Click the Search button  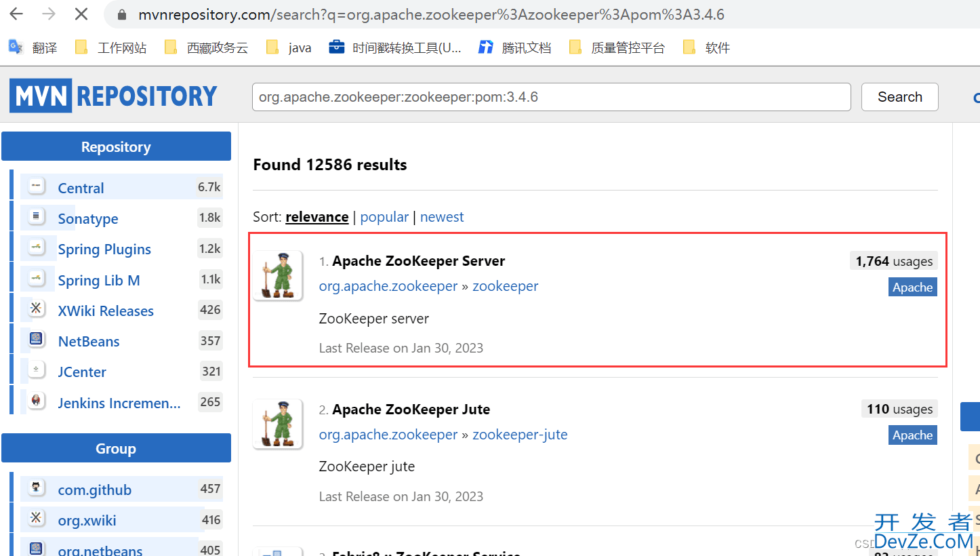coord(899,97)
